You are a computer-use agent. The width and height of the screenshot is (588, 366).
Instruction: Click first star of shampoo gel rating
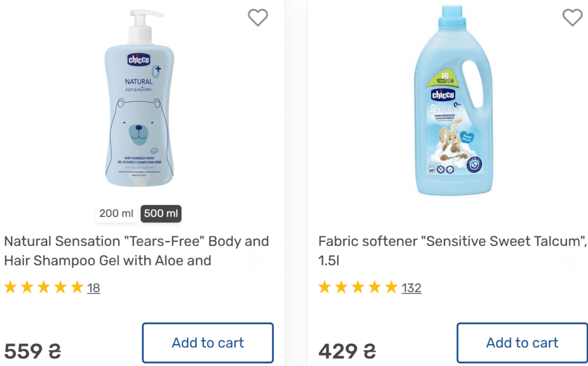[x=10, y=287]
